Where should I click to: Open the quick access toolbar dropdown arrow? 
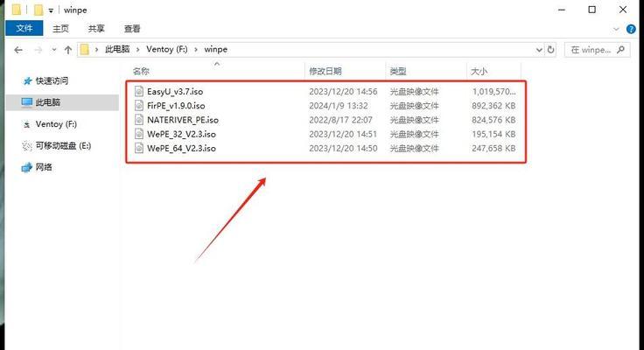(51, 10)
